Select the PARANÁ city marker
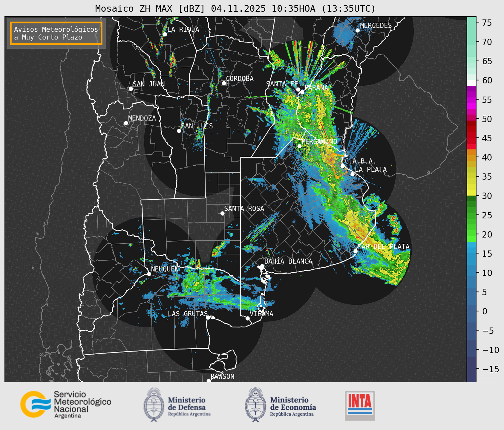This screenshot has width=504, height=430. pos(302,92)
